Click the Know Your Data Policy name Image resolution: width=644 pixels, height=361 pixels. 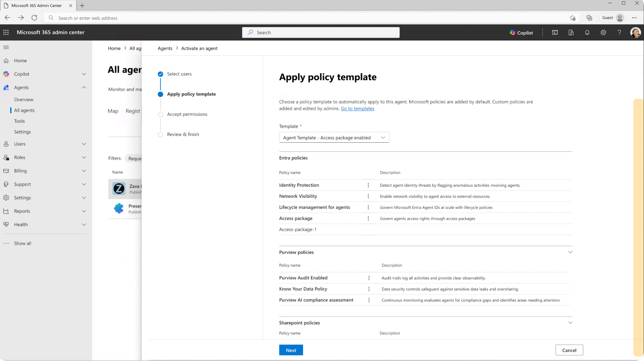(303, 289)
